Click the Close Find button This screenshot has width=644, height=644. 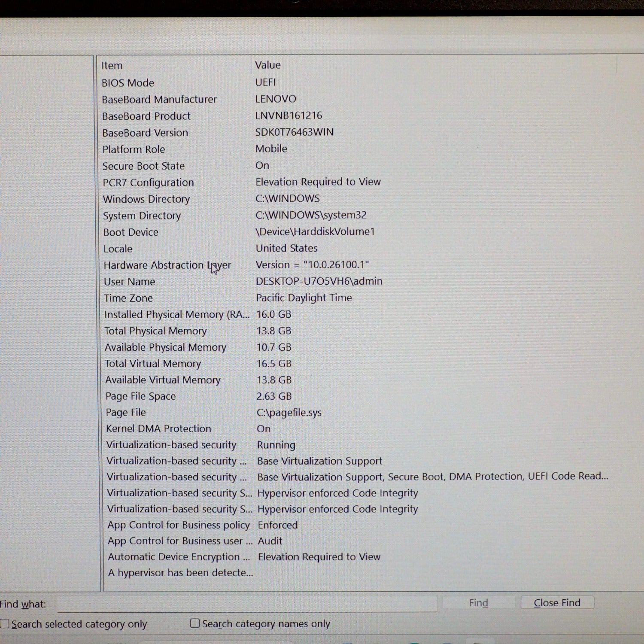point(557,603)
